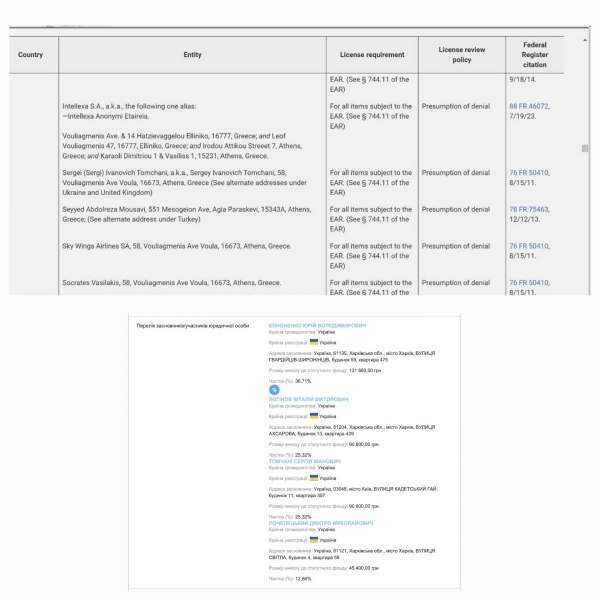Open the 88 FR 46072 citation link
Viewport: 600px width, 600px height.
tap(528, 106)
